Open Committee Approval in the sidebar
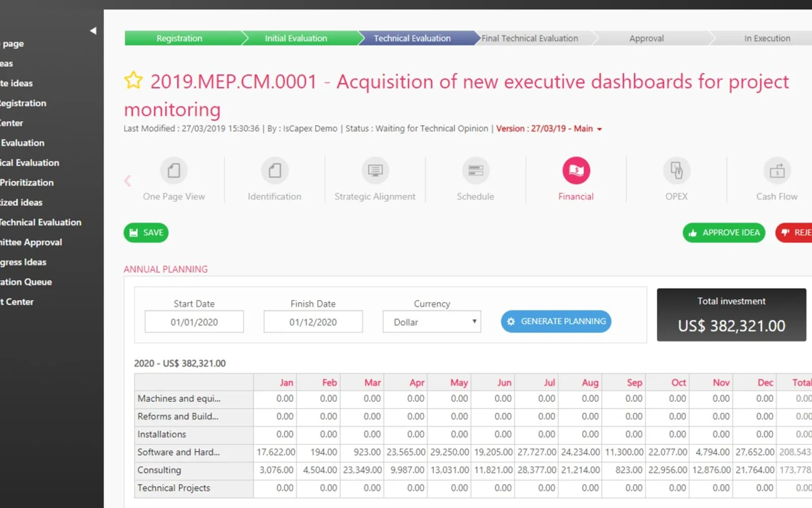Image resolution: width=812 pixels, height=508 pixels. tap(31, 242)
